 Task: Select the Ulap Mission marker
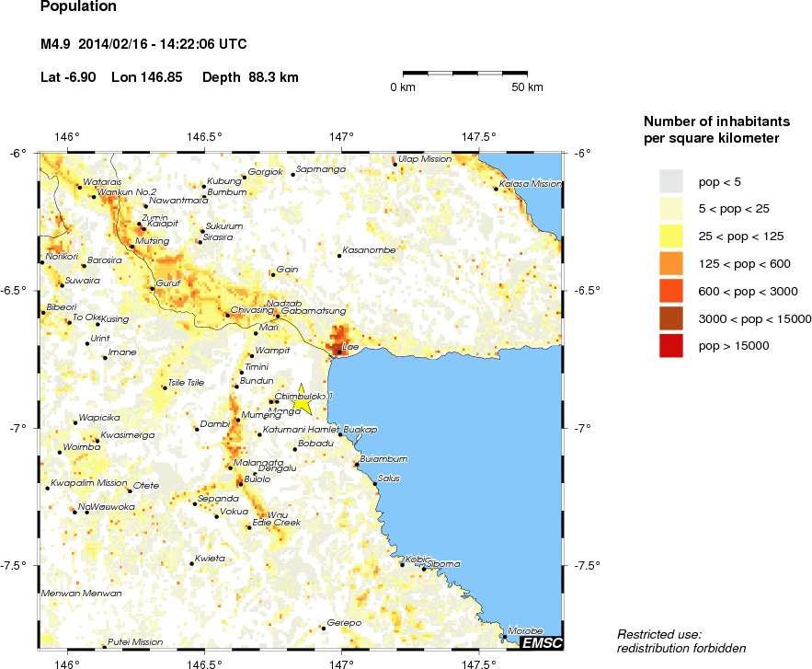395,165
